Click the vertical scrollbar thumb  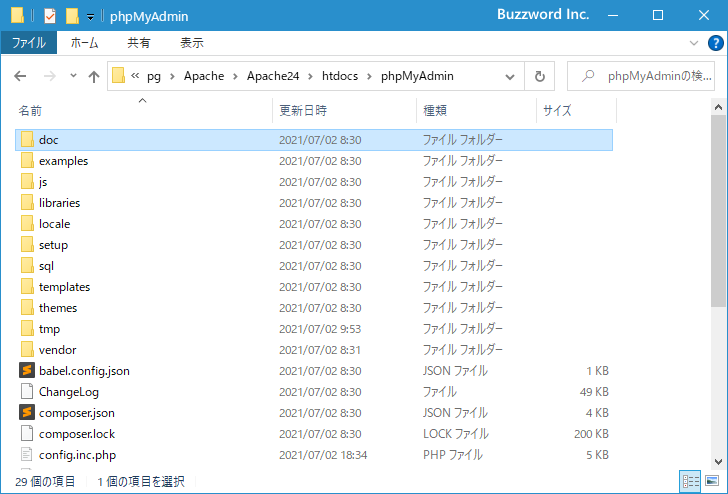click(718, 211)
